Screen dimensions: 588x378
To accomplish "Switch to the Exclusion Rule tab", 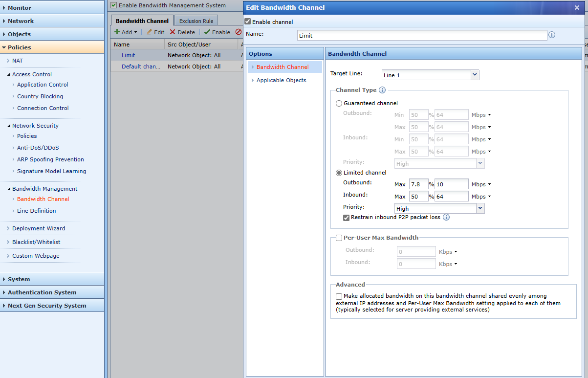I will [196, 21].
